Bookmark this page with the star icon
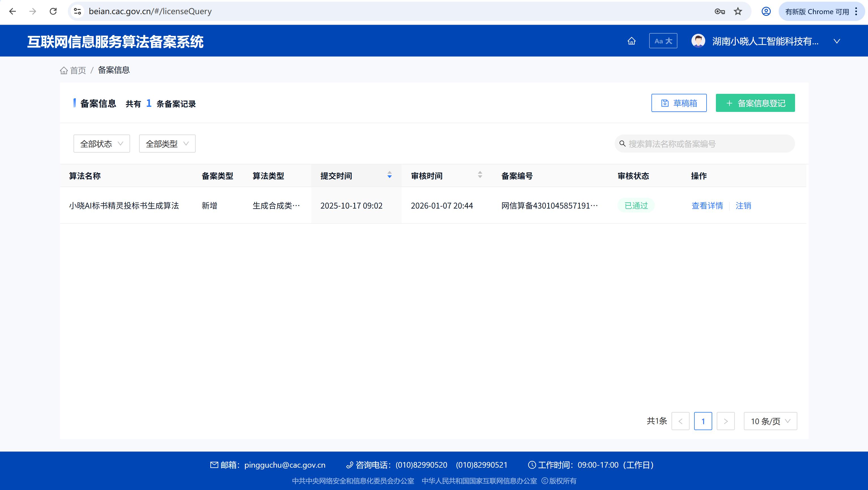868x490 pixels. point(738,12)
